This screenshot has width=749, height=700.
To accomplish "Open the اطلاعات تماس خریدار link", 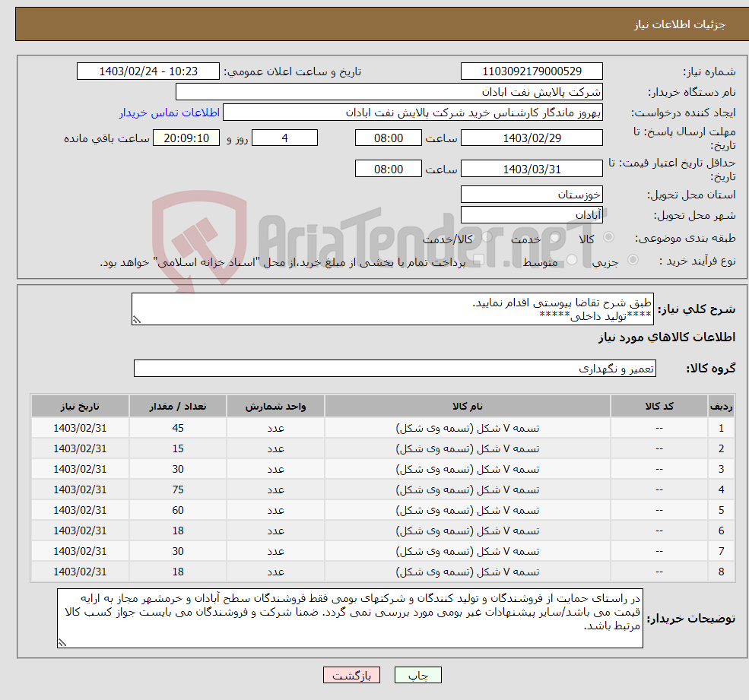I will 170,112.
